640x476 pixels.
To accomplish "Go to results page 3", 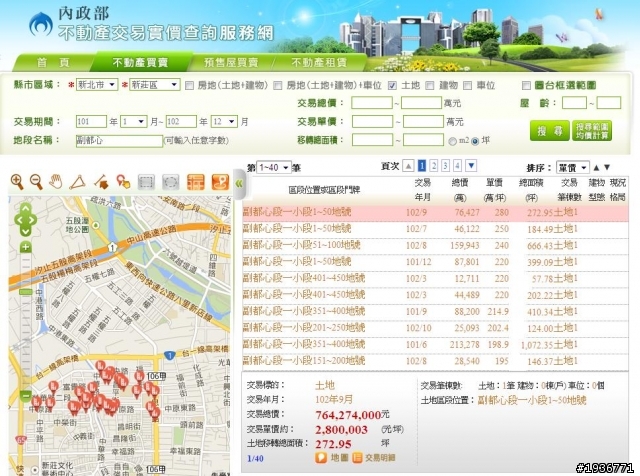I will click(x=445, y=166).
